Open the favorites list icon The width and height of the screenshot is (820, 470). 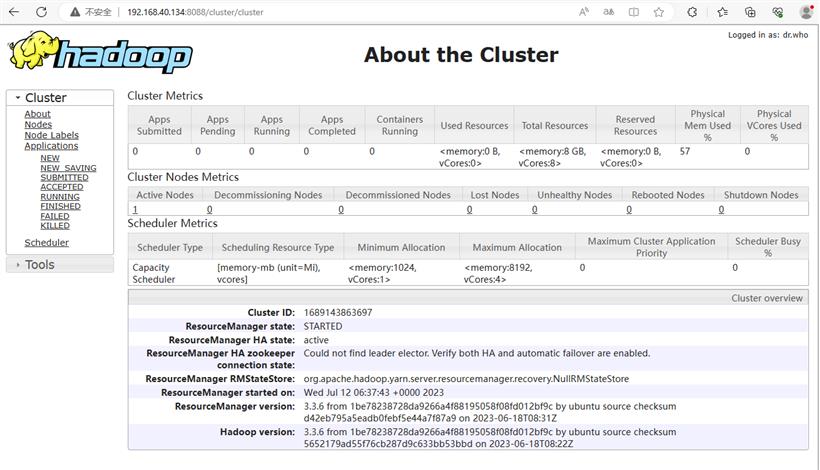click(723, 12)
